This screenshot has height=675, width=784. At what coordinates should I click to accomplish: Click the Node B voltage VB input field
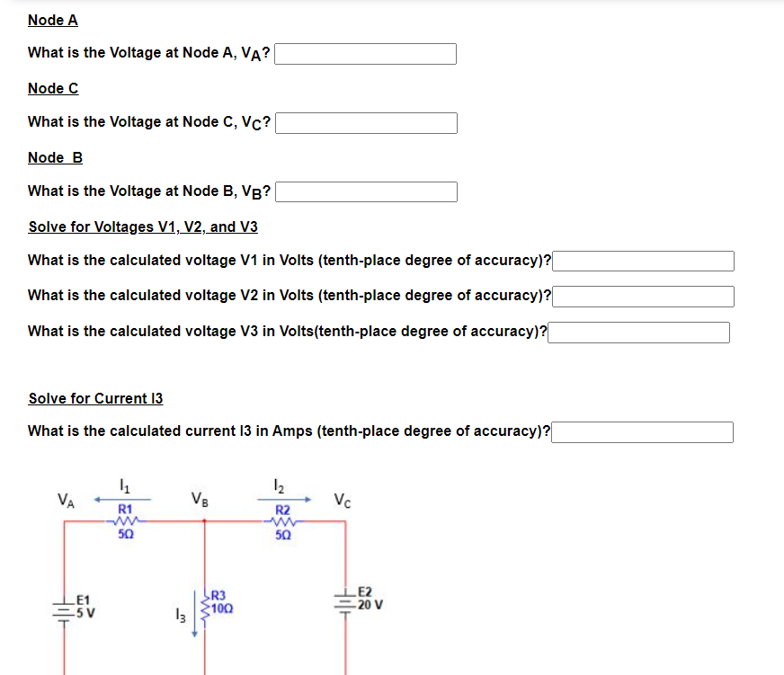pos(366,192)
